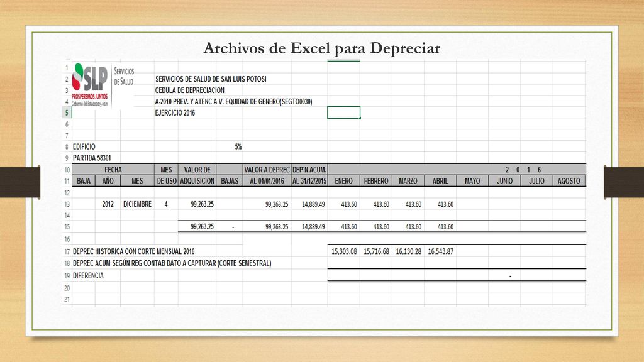Image resolution: width=644 pixels, height=362 pixels.
Task: Select row header number 17
Action: coord(67,251)
